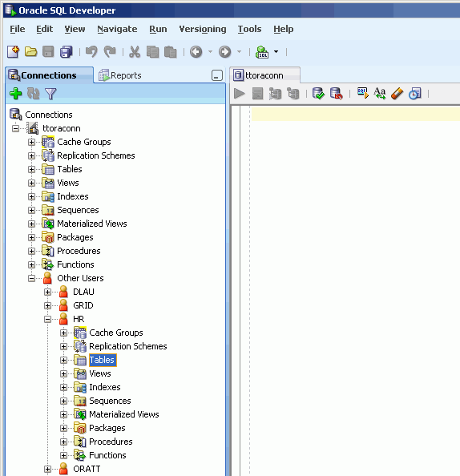Click the Run Script icon
The image size is (460, 476).
coord(257,94)
